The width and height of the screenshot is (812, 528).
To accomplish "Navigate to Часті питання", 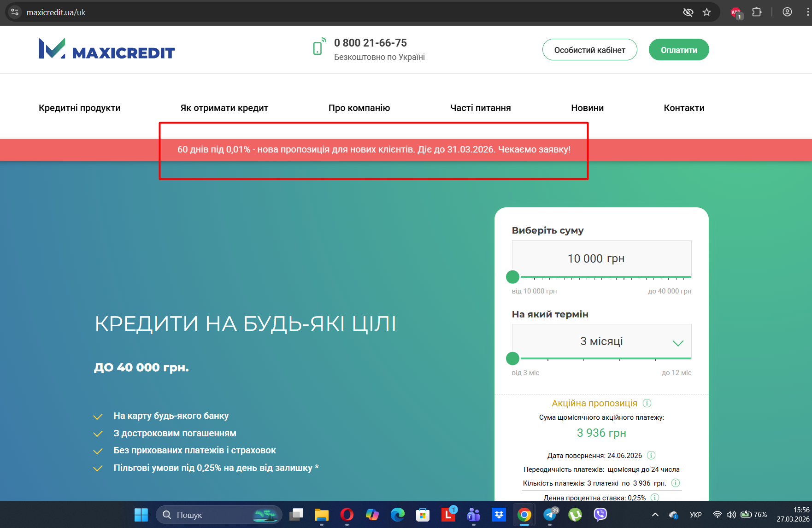I will (x=481, y=108).
